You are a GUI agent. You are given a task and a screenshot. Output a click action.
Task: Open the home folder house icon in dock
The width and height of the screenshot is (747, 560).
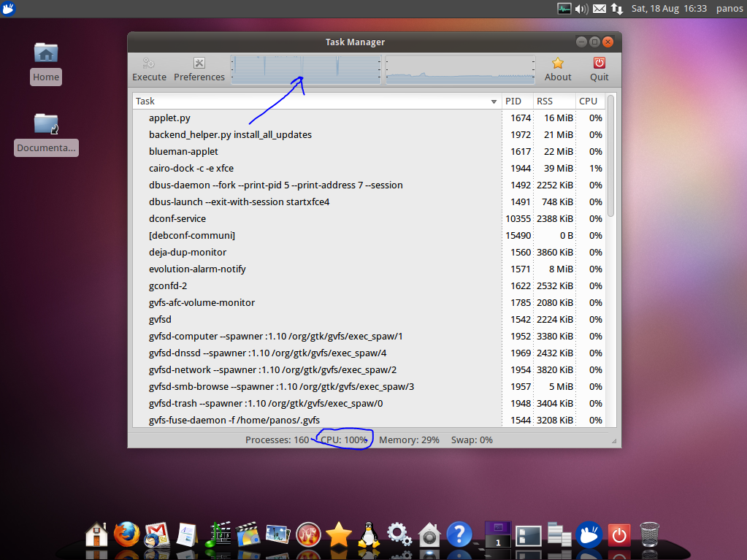coord(96,534)
